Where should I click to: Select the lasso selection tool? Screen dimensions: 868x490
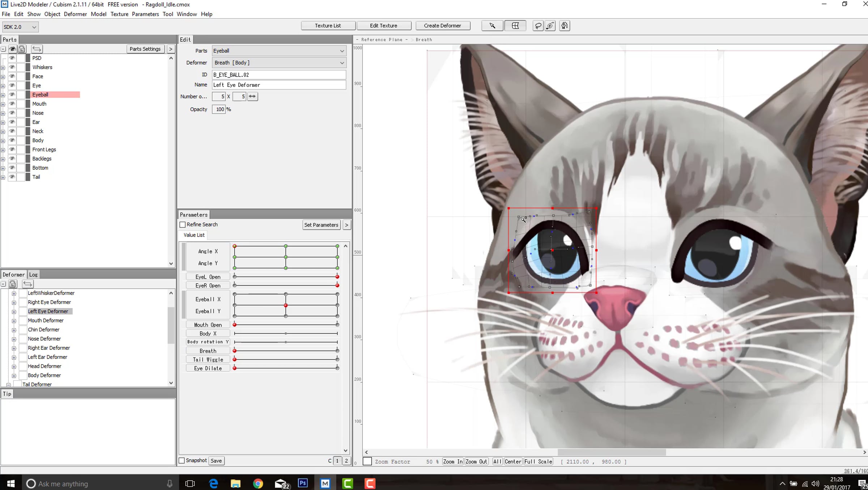[538, 26]
